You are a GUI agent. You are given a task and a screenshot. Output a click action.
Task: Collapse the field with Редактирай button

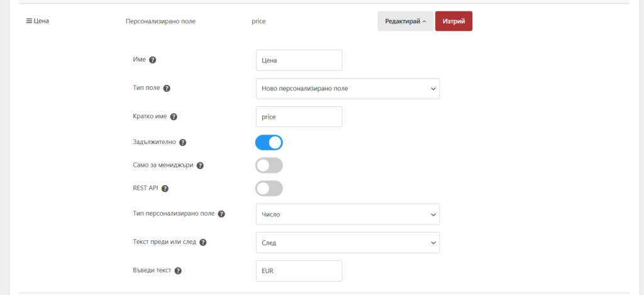pyautogui.click(x=405, y=21)
